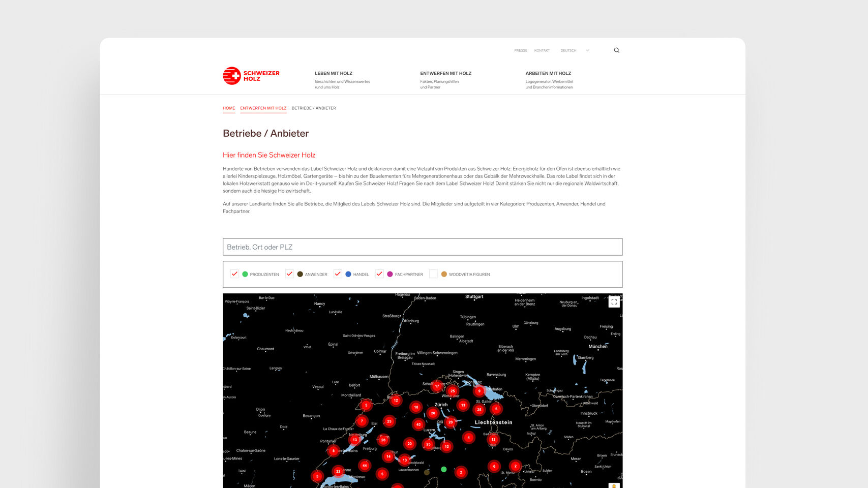This screenshot has width=868, height=488.
Task: Open the Deutsch language dropdown
Action: pyautogui.click(x=575, y=50)
